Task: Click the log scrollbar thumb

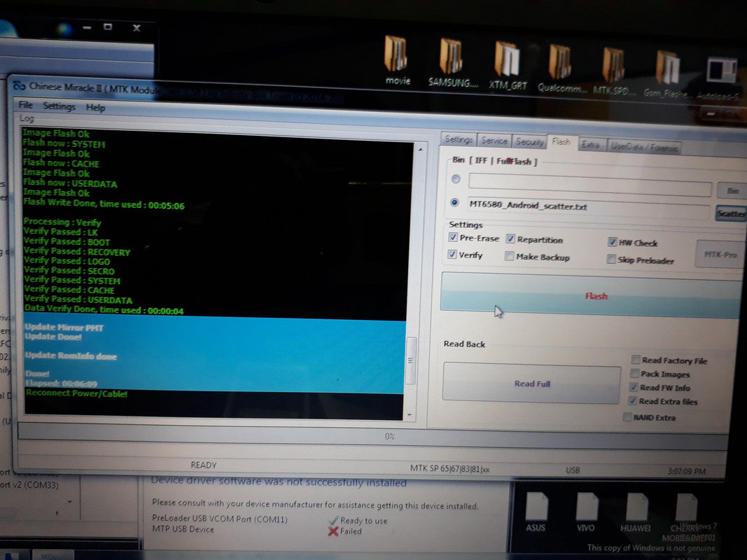Action: [411, 360]
